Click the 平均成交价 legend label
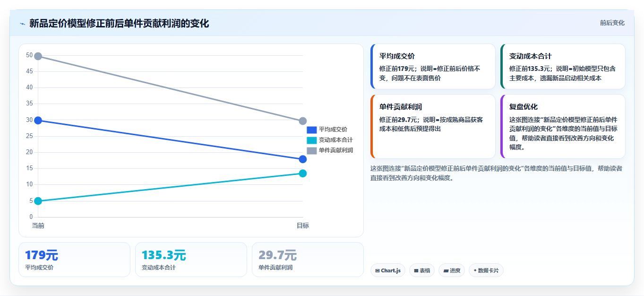Screen dimensions: 644x296 click(x=333, y=130)
